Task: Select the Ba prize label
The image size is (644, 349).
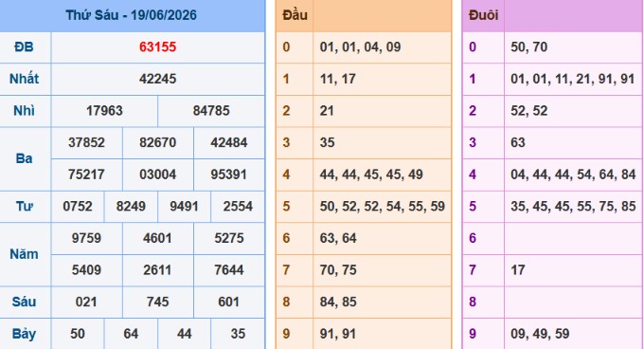Action: pyautogui.click(x=24, y=158)
